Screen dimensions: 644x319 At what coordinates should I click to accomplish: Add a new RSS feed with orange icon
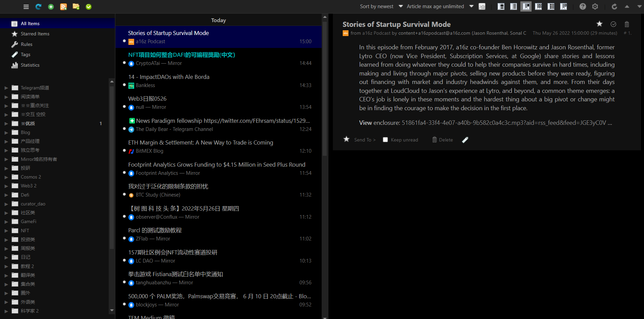pyautogui.click(x=64, y=7)
